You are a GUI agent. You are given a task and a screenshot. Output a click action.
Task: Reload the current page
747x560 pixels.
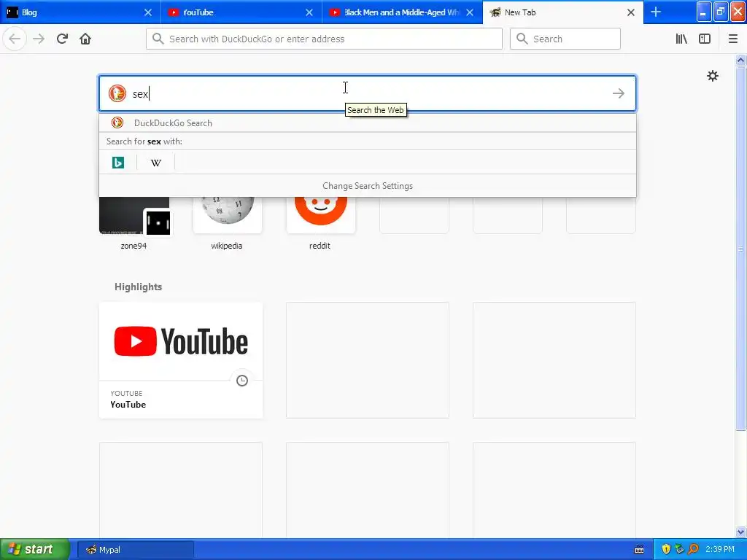click(62, 39)
